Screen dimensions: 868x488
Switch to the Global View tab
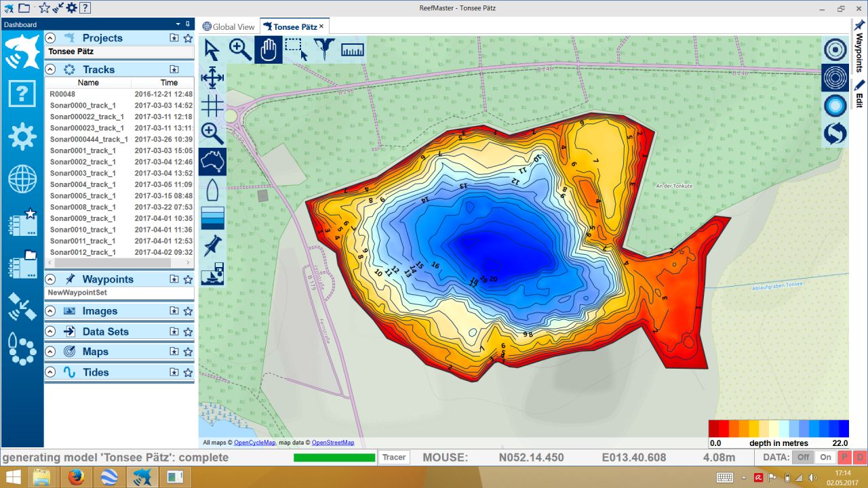point(229,27)
